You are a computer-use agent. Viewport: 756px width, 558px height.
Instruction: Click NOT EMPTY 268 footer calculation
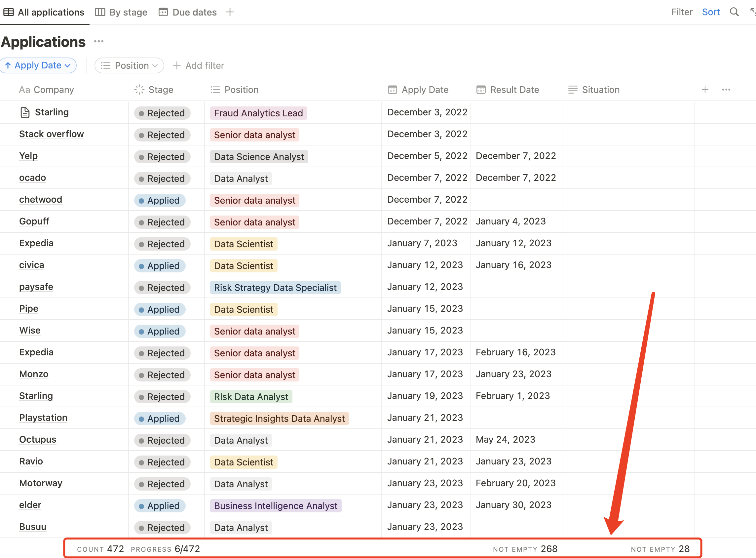click(x=525, y=549)
